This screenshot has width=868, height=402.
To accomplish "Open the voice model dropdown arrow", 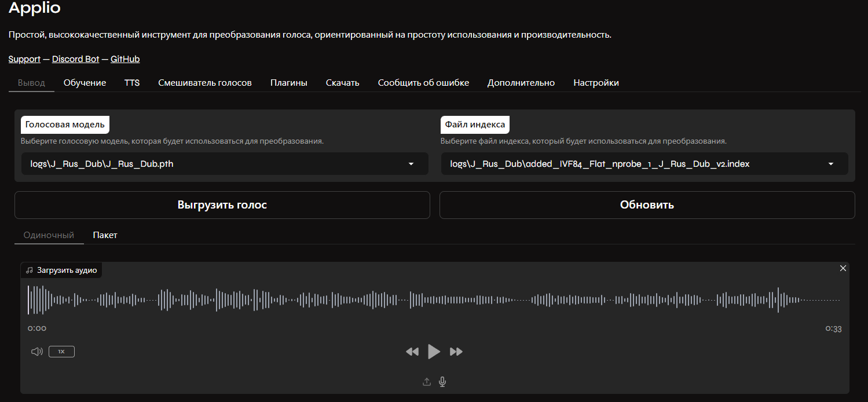I will (x=411, y=164).
